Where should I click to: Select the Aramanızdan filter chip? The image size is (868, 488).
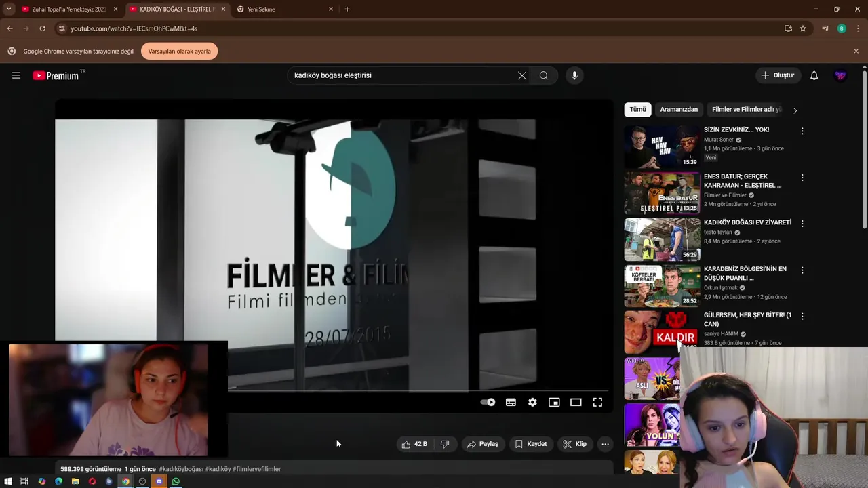(x=679, y=109)
